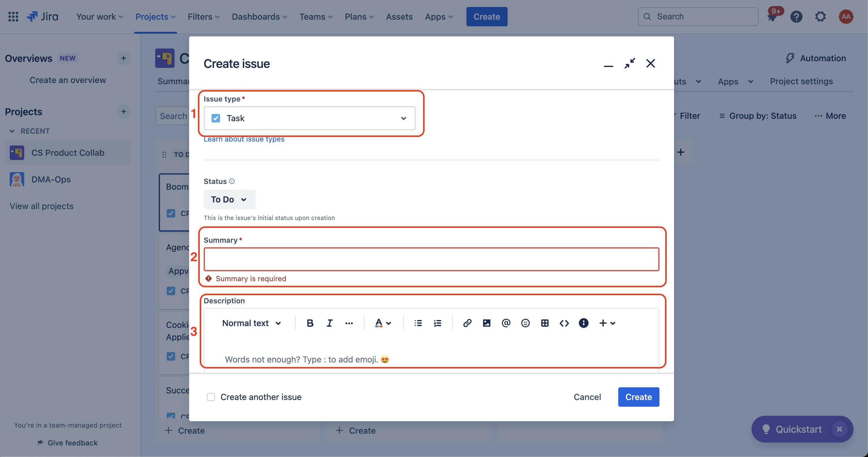The width and height of the screenshot is (868, 457).
Task: Open the app switcher grid icon
Action: click(13, 16)
